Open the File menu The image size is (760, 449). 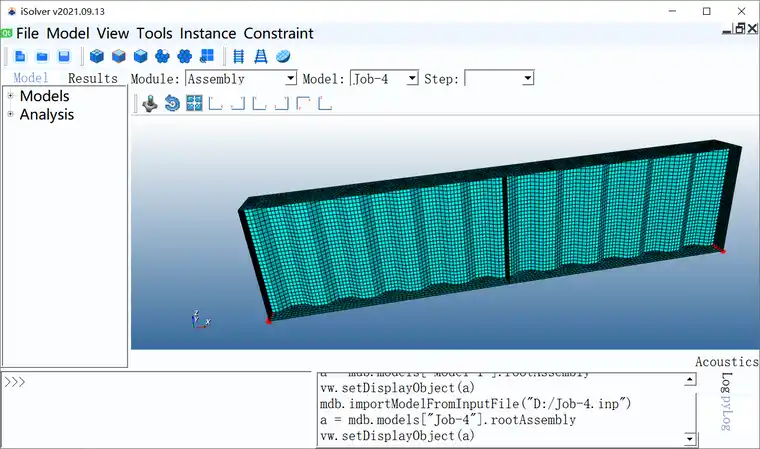27,33
